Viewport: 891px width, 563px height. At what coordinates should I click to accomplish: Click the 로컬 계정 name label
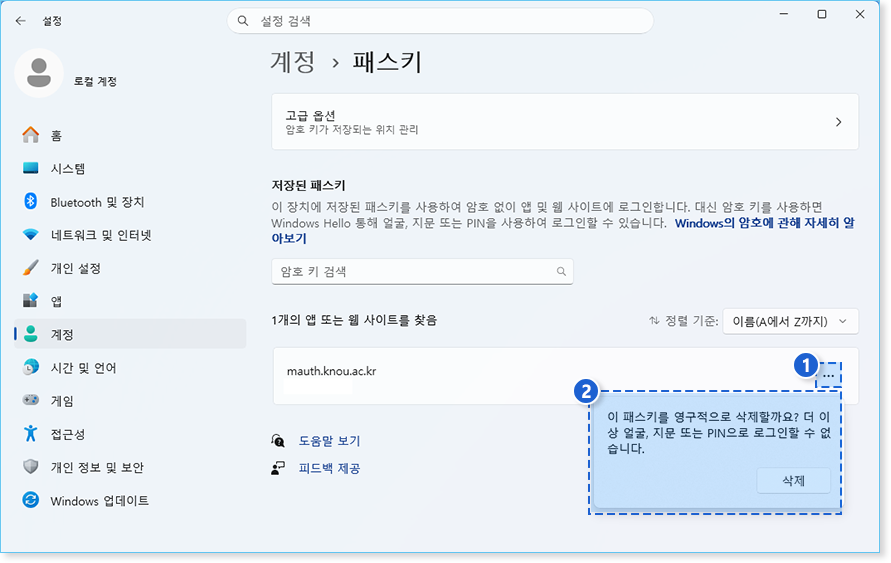point(95,81)
